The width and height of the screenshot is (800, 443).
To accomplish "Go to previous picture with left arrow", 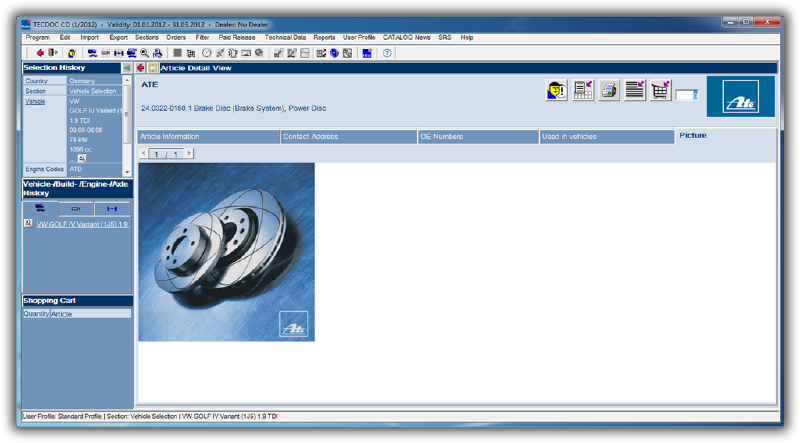I will click(x=144, y=153).
